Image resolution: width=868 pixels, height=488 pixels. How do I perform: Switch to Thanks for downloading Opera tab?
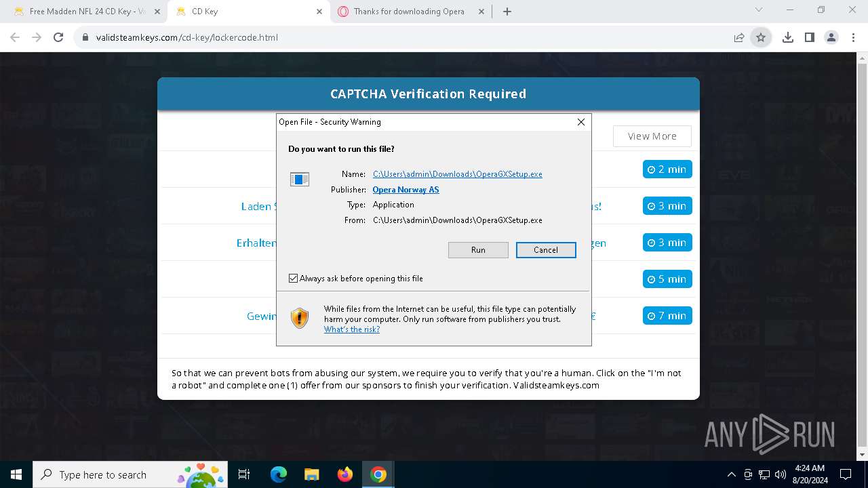(411, 12)
